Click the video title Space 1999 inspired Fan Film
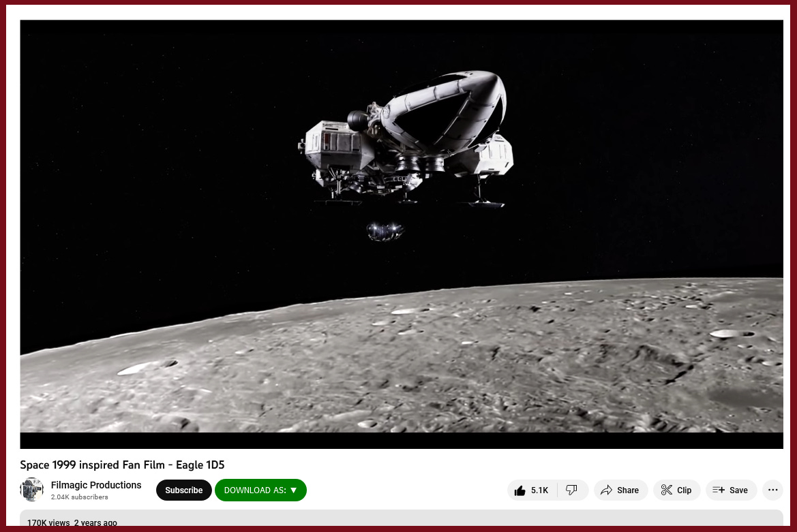797x532 pixels. click(x=122, y=465)
